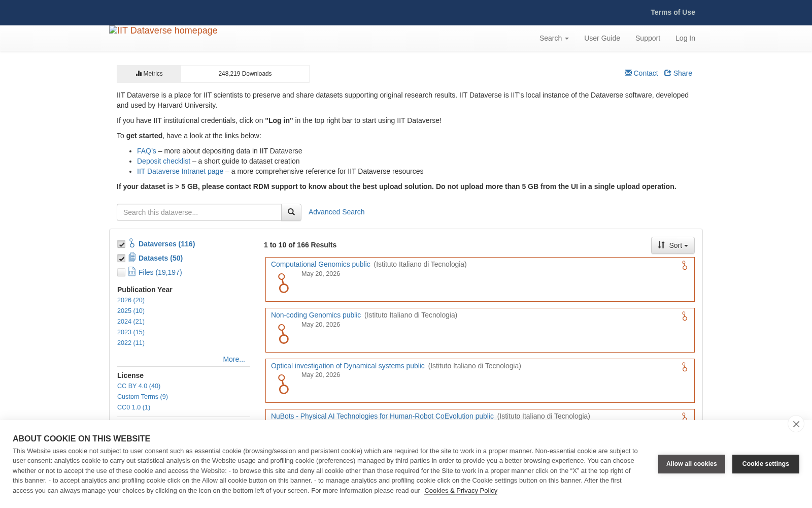The image size is (812, 508).
Task: Click the 248,219 Downloads metric
Action: (245, 74)
